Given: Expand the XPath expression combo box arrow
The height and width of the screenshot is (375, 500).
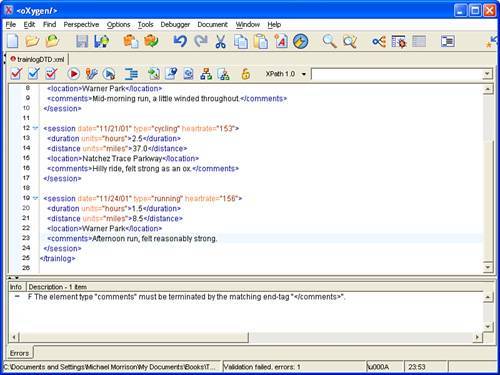Looking at the screenshot, I should (x=487, y=74).
